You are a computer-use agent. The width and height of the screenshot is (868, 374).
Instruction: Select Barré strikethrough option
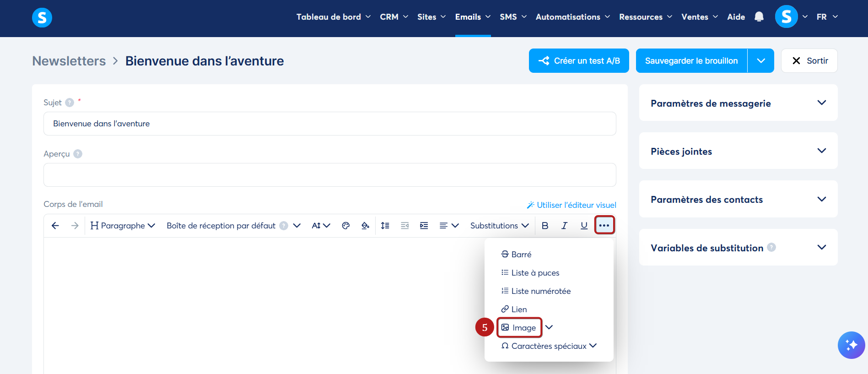point(517,255)
